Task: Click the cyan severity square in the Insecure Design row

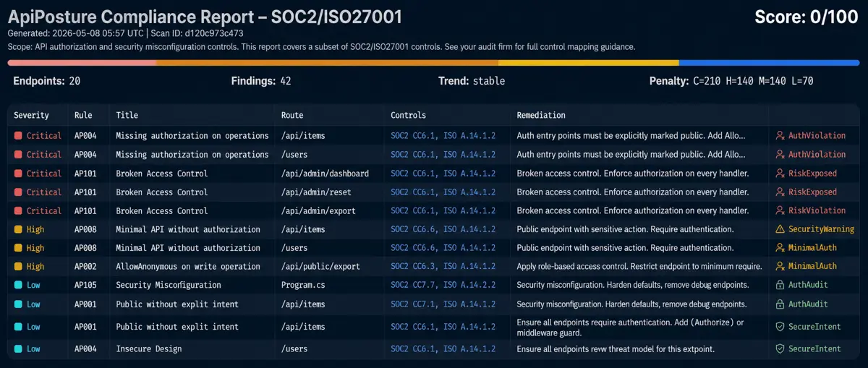Action: click(18, 348)
